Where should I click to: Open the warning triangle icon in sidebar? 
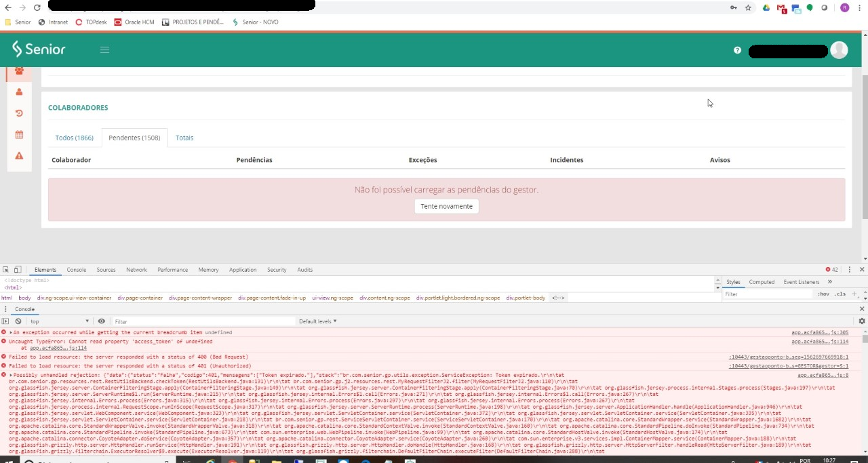point(19,156)
